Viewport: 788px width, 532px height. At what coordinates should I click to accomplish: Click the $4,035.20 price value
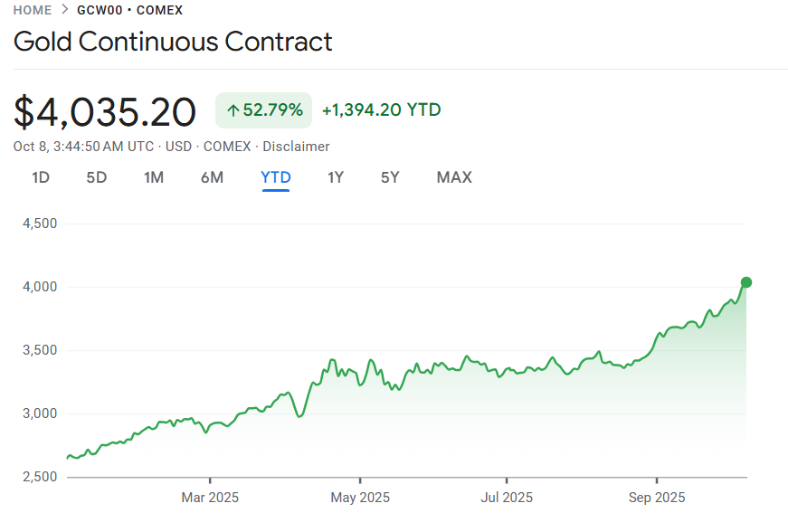(x=105, y=111)
